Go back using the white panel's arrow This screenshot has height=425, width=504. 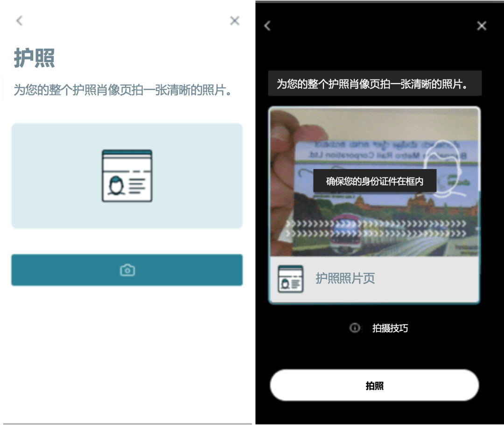(x=19, y=21)
